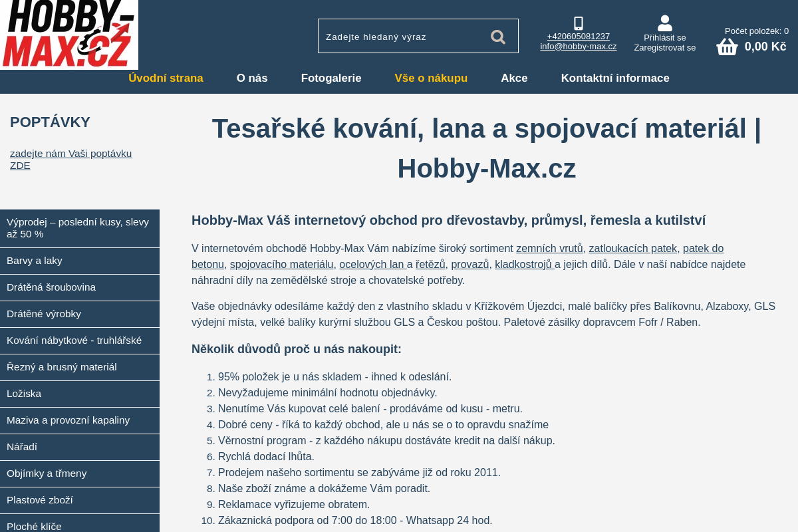Open the 'Drátěné výrobky' category
Image resolution: width=798 pixels, height=532 pixels.
80,314
